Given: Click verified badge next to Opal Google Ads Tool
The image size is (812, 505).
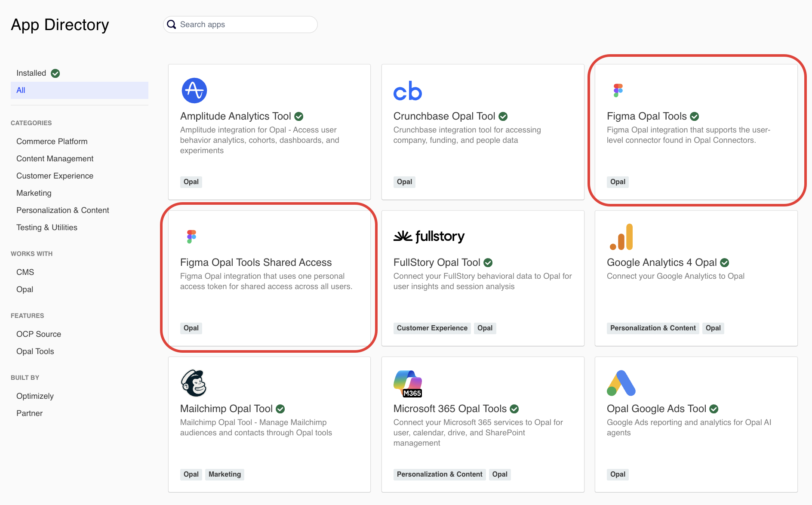Looking at the screenshot, I should coord(714,409).
